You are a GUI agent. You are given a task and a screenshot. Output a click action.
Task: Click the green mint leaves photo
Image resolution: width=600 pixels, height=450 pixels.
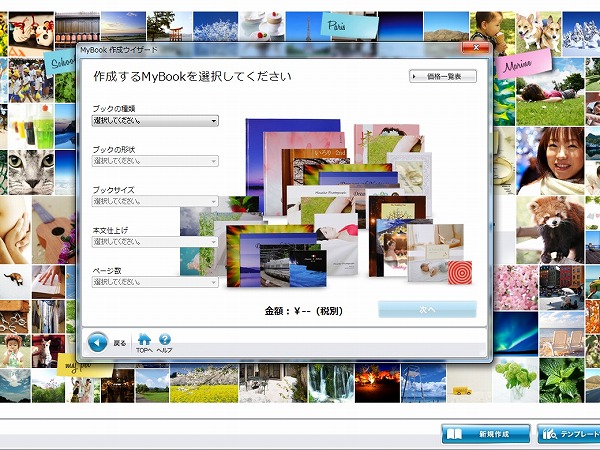point(561,380)
